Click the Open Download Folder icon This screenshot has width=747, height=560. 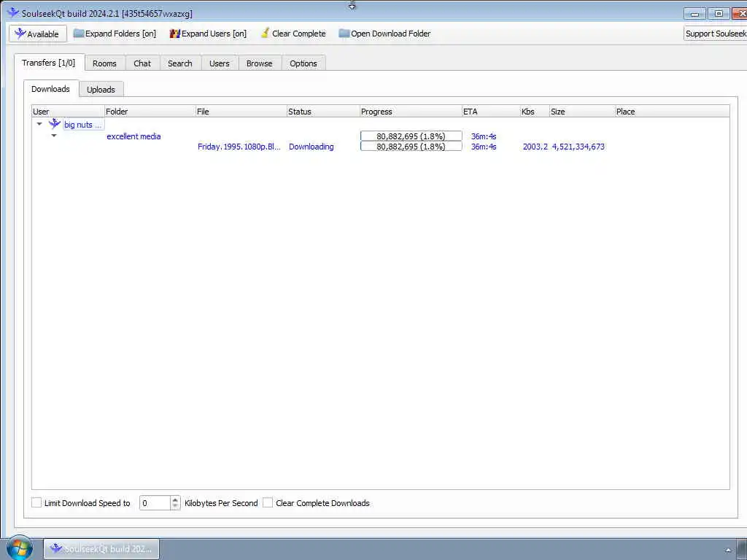tap(344, 34)
